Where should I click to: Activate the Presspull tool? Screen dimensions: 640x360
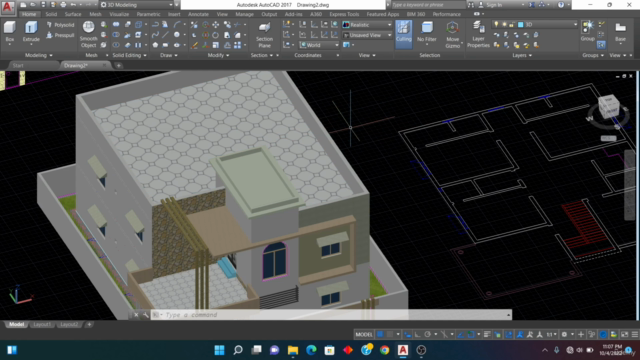(x=60, y=35)
